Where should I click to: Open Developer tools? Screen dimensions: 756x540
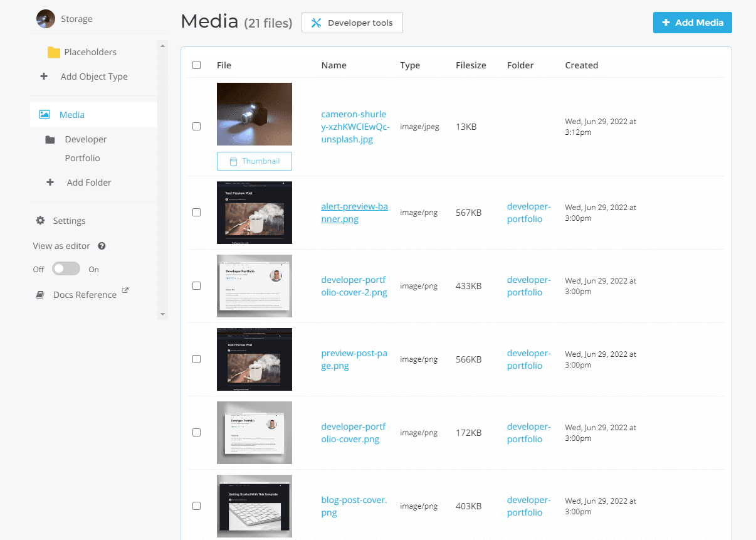pyautogui.click(x=352, y=23)
